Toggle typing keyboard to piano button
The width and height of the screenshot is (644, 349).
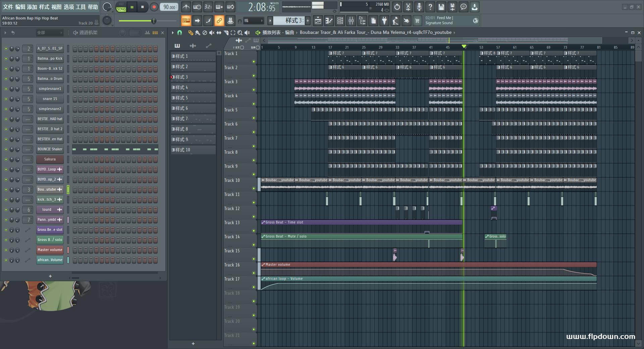[186, 21]
